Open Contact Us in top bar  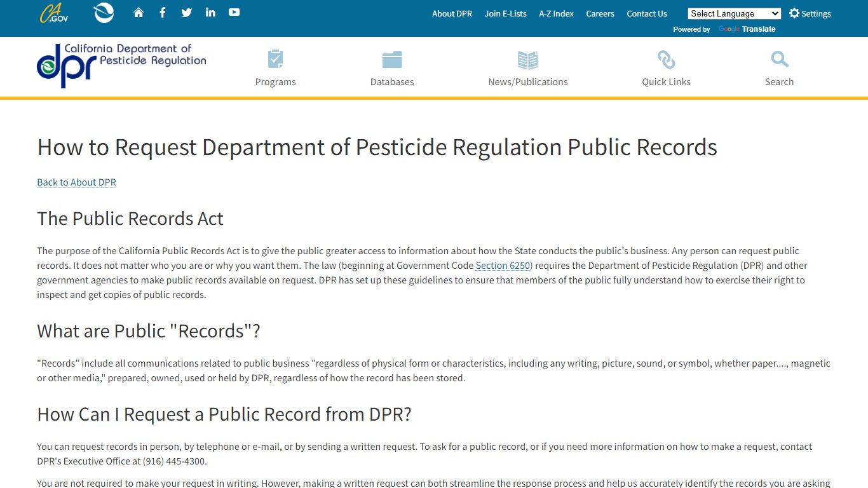pyautogui.click(x=647, y=13)
